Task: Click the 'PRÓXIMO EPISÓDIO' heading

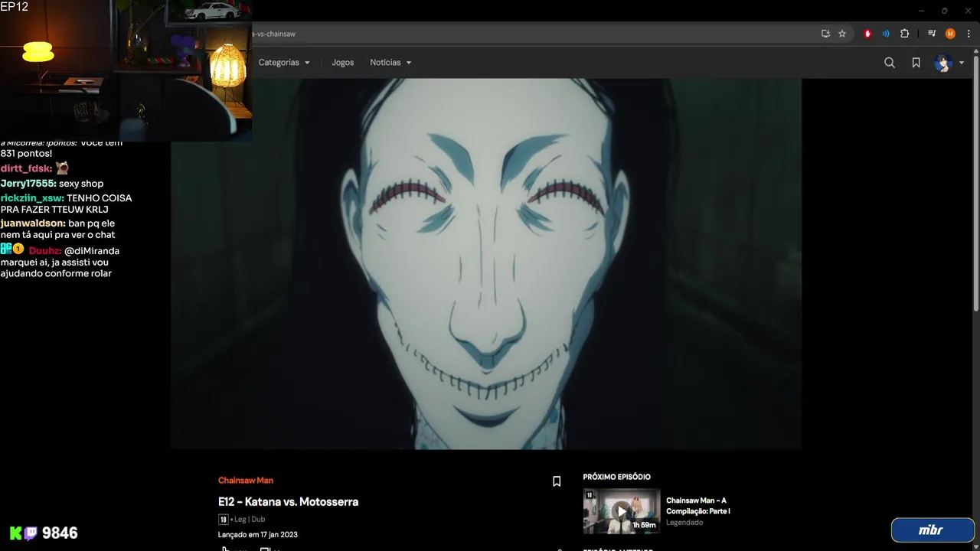Action: tap(616, 477)
